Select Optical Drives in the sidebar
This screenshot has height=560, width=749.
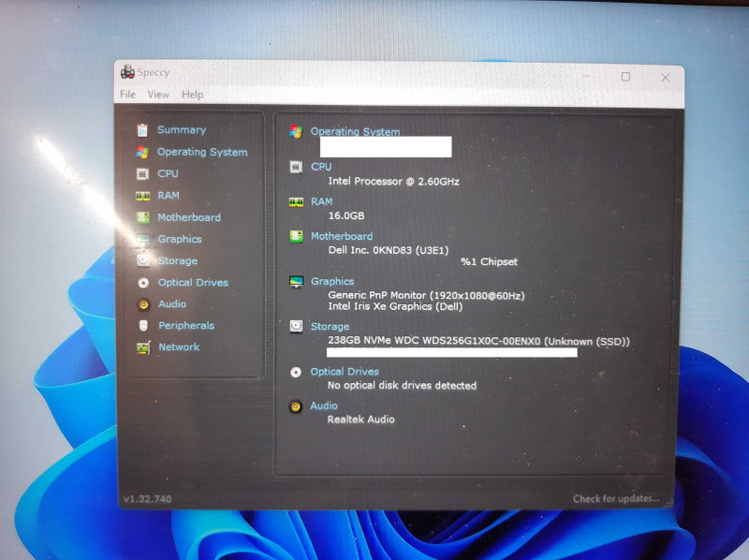194,283
